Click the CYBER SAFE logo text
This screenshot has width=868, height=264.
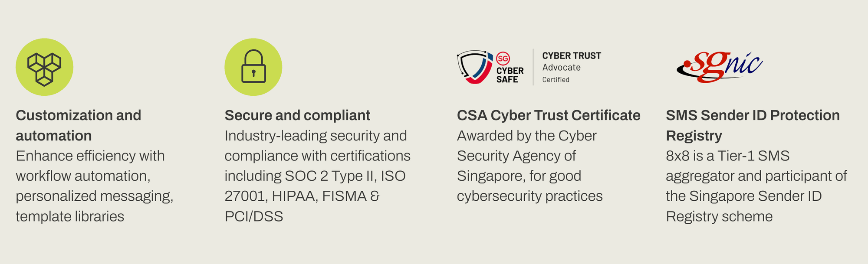510,75
